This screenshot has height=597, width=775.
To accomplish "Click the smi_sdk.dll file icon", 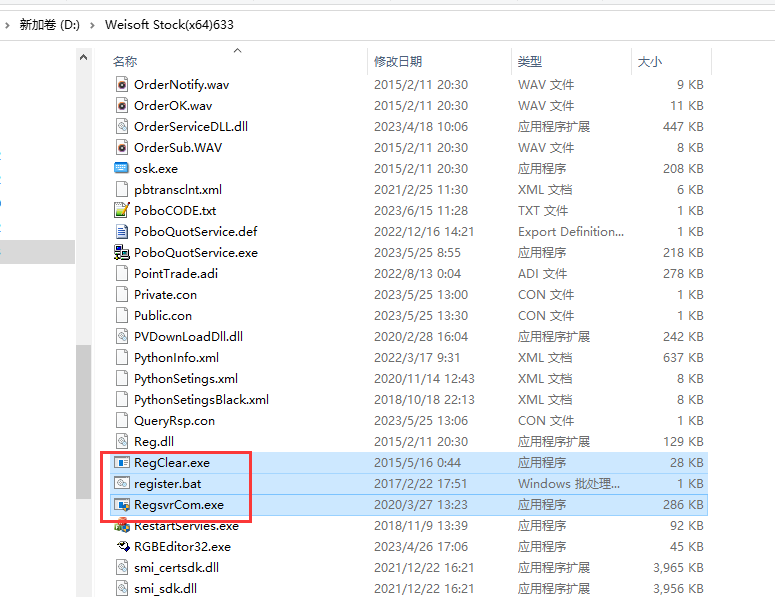I will [x=122, y=589].
